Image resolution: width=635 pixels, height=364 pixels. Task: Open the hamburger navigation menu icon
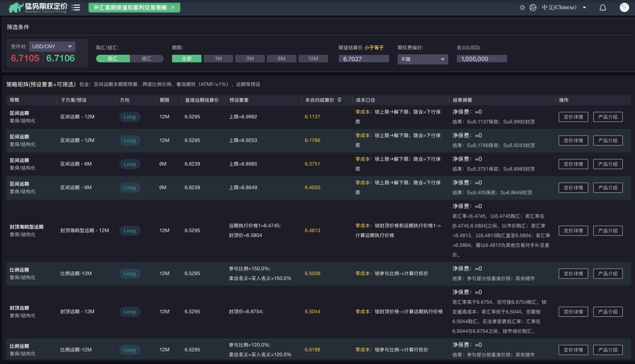[x=76, y=8]
